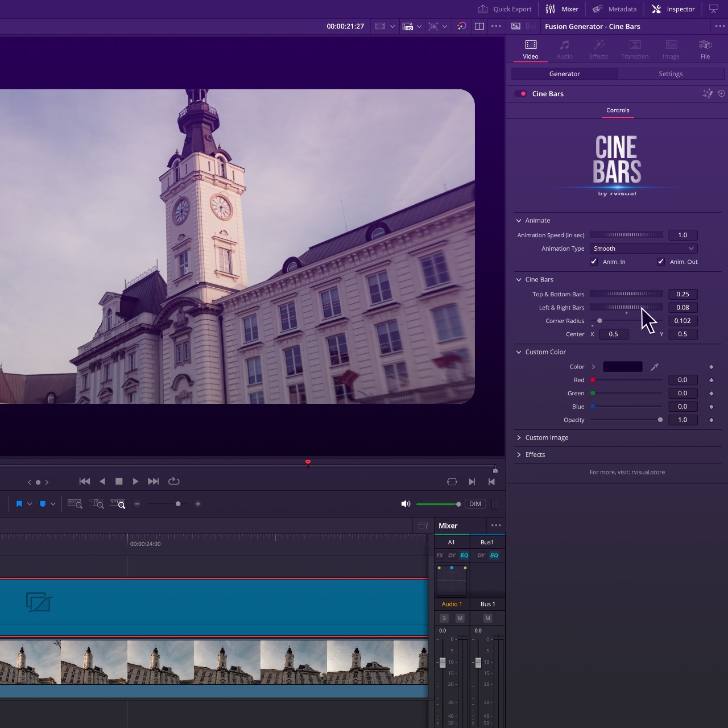Open the Mixer panel from toolbar
The image size is (728, 728).
562,9
